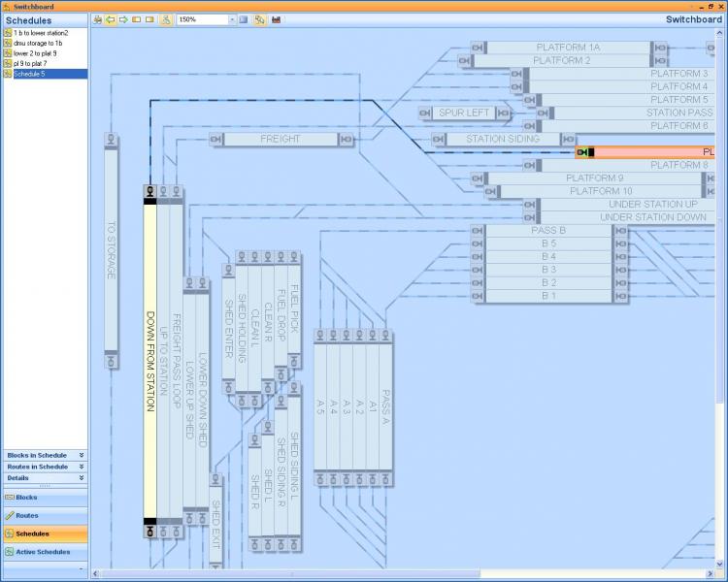Click the square icon right of zoom box
The height and width of the screenshot is (582, 728).
click(x=244, y=19)
